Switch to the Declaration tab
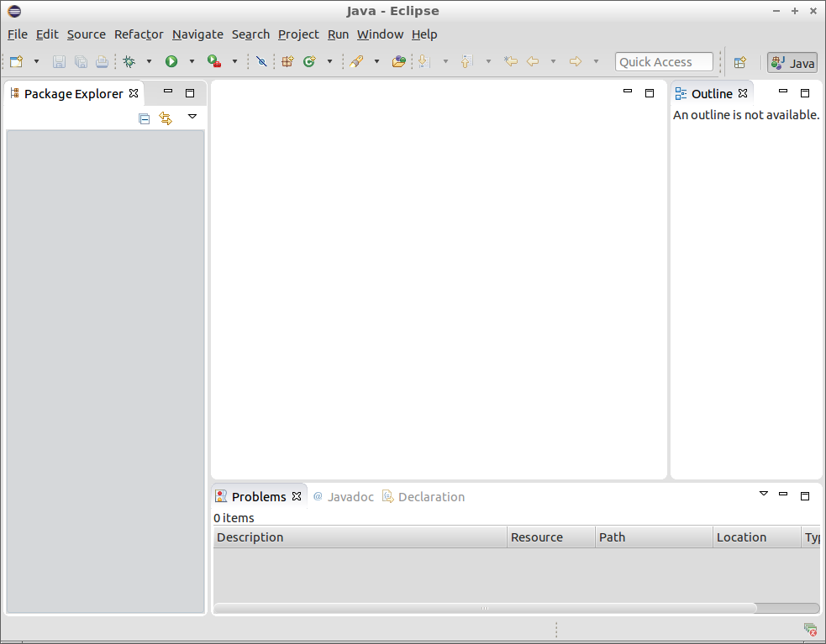This screenshot has width=826, height=644. click(x=424, y=496)
